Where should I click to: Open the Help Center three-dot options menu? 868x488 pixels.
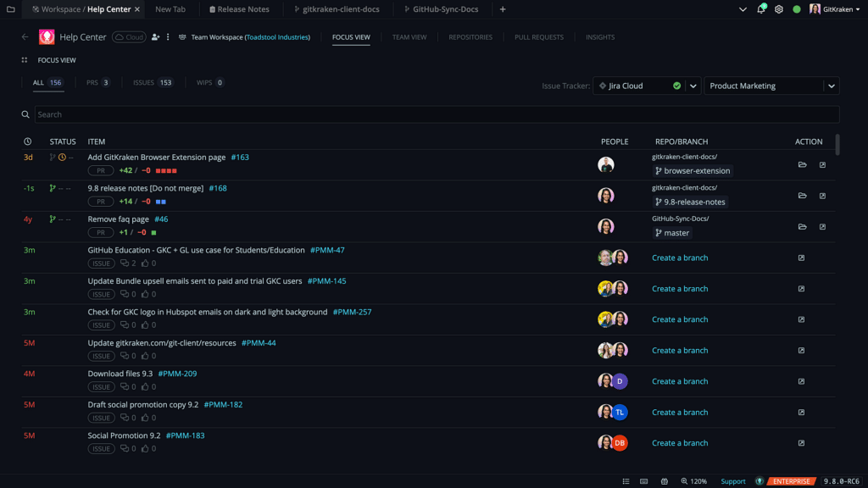click(168, 37)
